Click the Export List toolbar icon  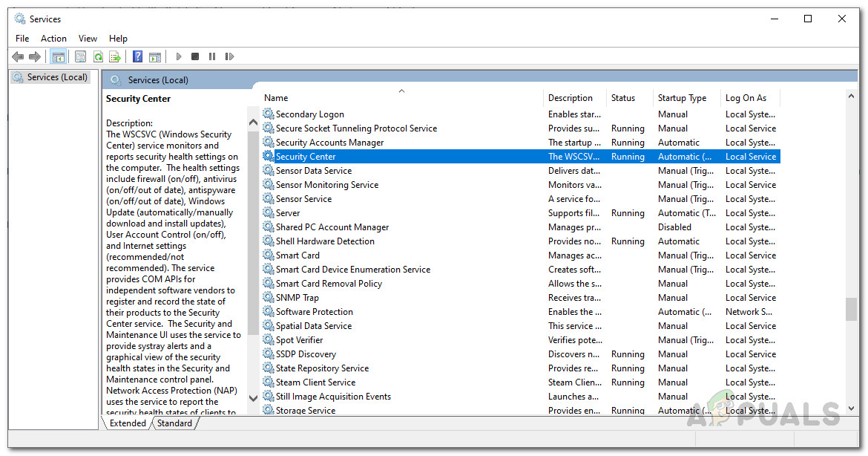pyautogui.click(x=115, y=56)
